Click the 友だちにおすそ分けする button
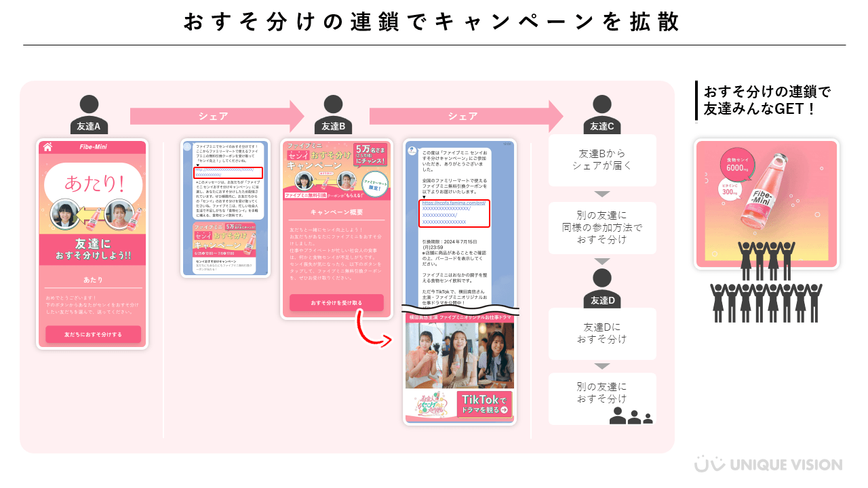Screen dimensions: 868x488 click(93, 334)
